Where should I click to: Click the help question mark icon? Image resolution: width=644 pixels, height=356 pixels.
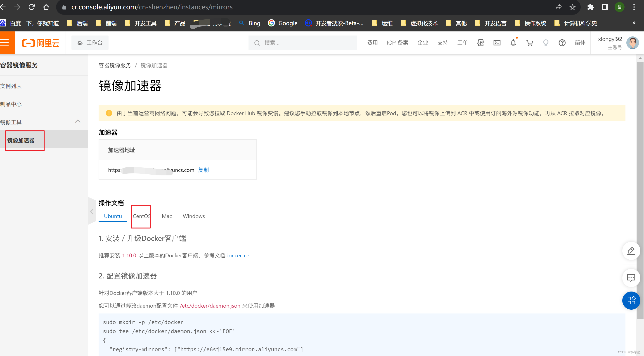562,43
